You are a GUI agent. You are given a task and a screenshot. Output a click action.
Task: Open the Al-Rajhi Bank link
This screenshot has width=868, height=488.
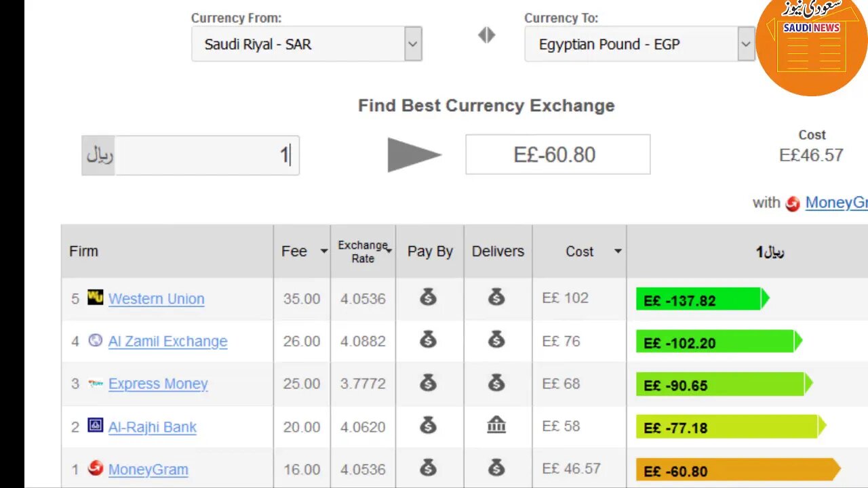pos(153,427)
